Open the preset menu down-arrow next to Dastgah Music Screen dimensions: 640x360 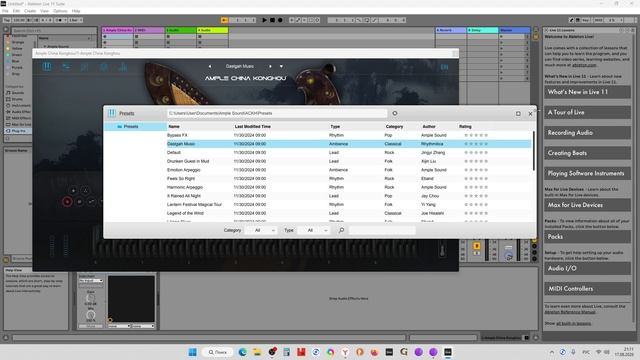281,66
